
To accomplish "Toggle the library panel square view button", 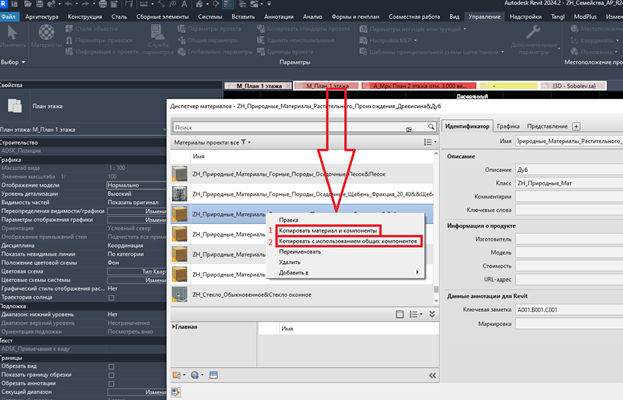I will [400, 314].
